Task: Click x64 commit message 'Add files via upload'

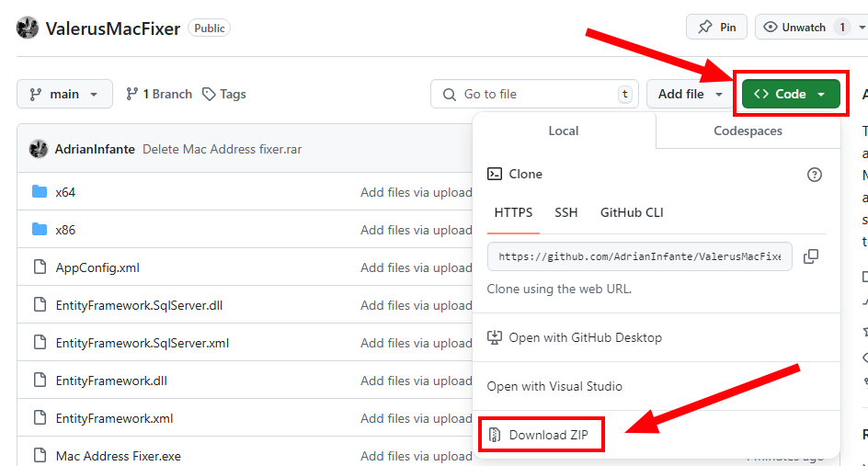Action: (x=417, y=192)
